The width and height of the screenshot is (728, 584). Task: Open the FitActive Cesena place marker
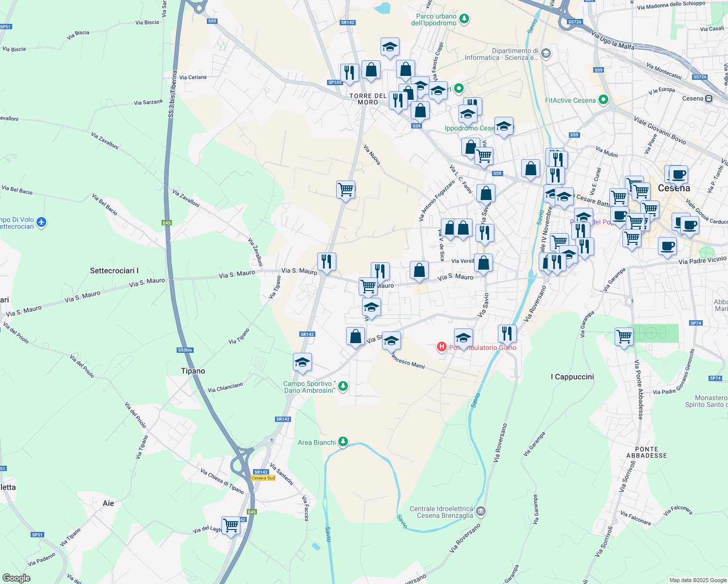point(603,100)
